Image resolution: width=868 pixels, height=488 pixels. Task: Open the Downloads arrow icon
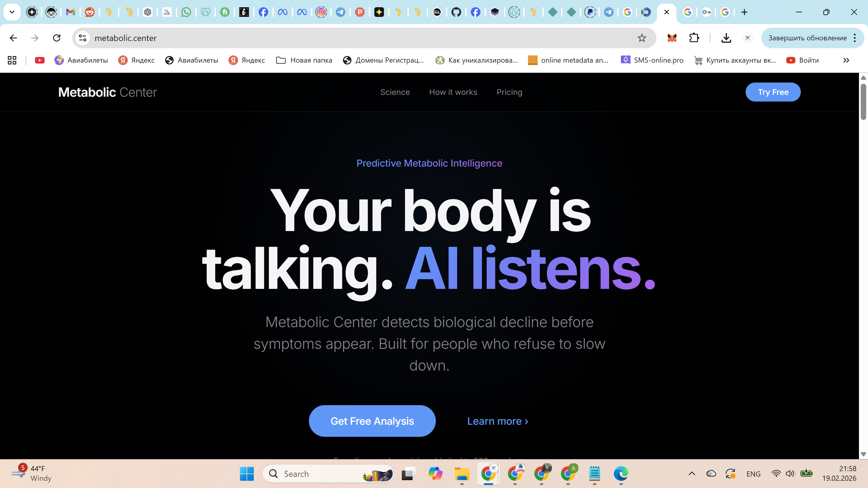point(726,38)
